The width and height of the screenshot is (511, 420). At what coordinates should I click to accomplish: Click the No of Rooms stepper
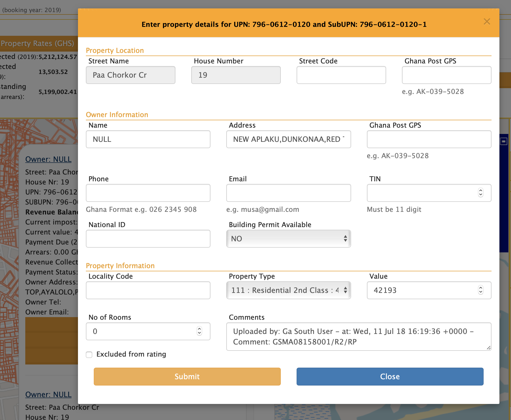(199, 331)
